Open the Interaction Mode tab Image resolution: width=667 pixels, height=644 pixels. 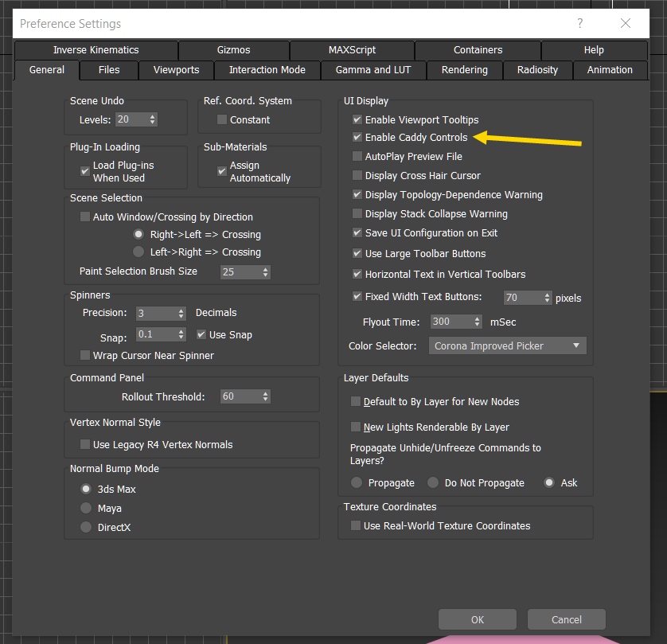click(x=267, y=70)
